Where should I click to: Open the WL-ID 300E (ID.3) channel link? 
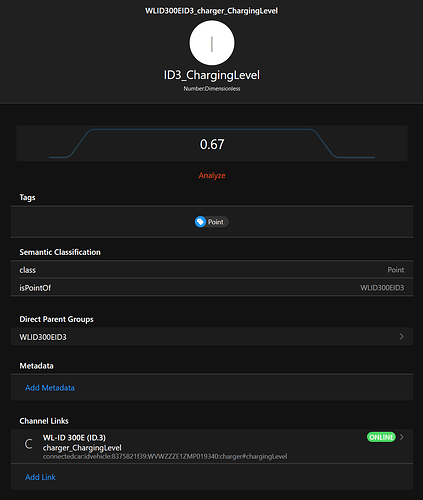(212, 446)
